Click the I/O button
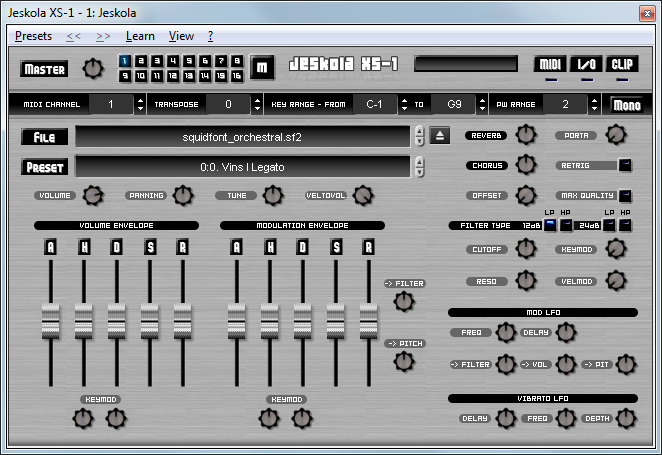This screenshot has width=662, height=455. tap(586, 64)
